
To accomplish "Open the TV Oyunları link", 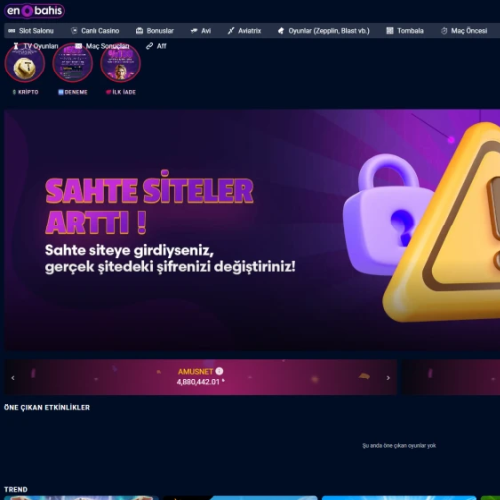I will coord(36,46).
